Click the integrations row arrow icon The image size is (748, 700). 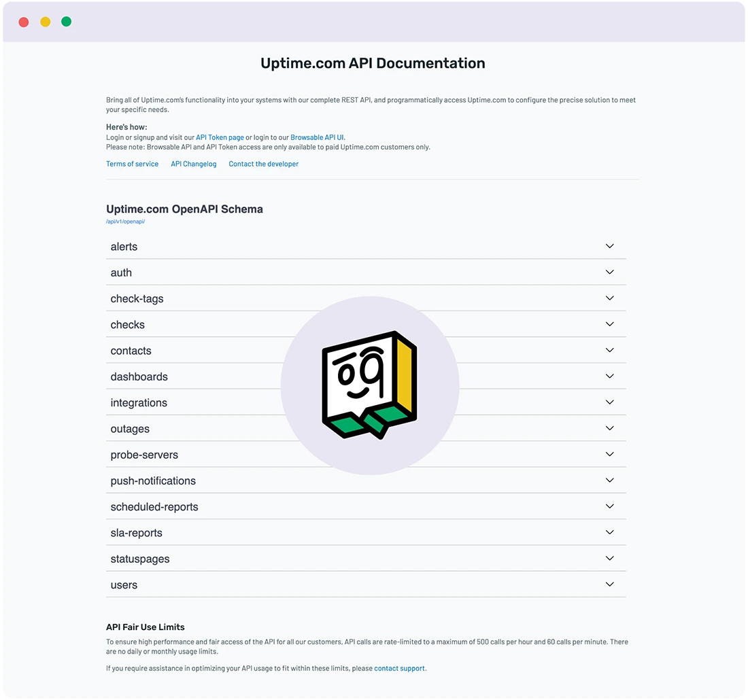609,402
